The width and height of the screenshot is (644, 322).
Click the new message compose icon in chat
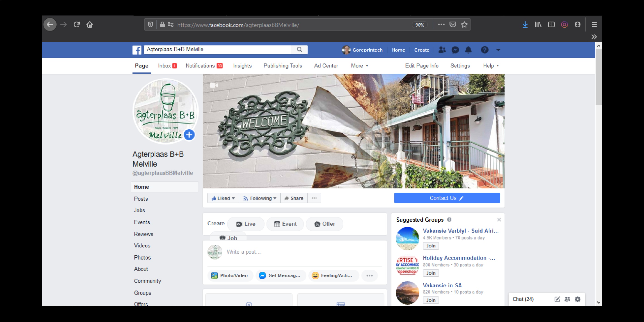pos(557,299)
